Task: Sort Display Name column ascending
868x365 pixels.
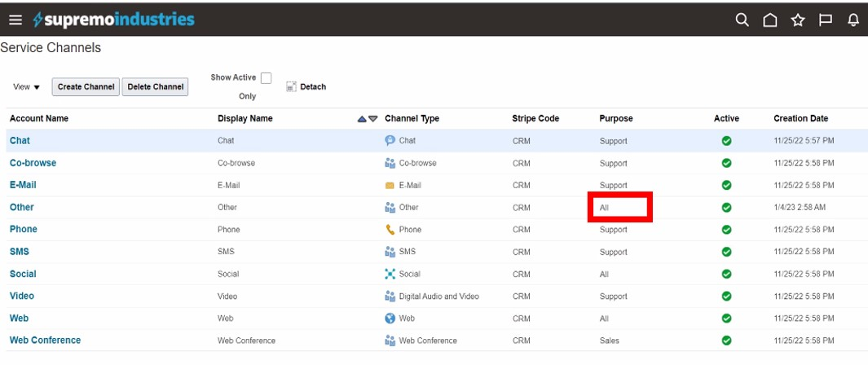Action: 362,119
